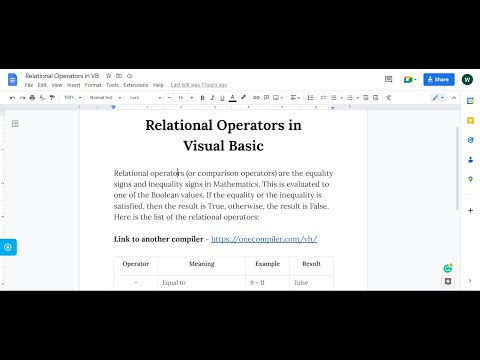Click the Add comment icon
Viewport: 480px width, 360px height.
[x=266, y=98]
